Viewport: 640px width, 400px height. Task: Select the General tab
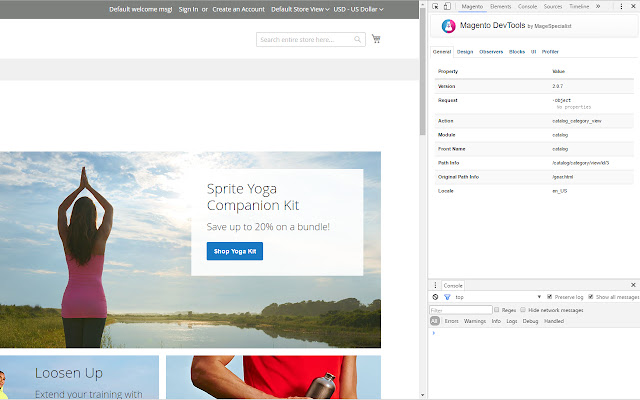[x=442, y=52]
